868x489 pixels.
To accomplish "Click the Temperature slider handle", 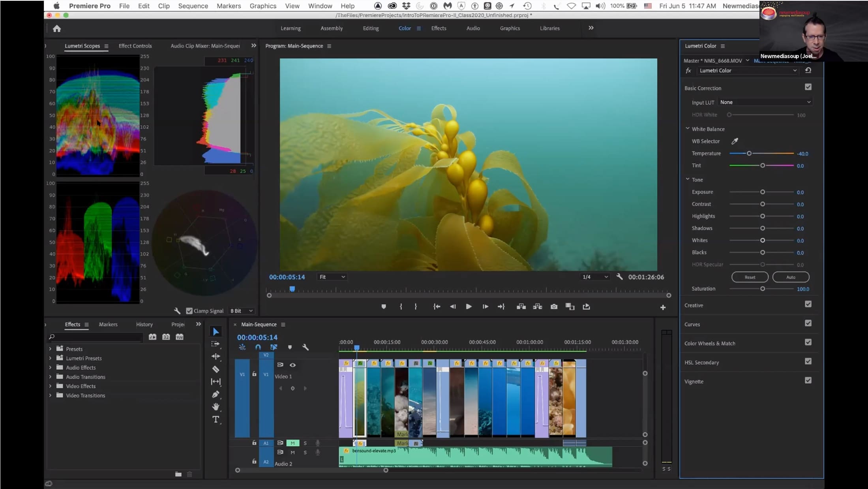I will click(749, 153).
